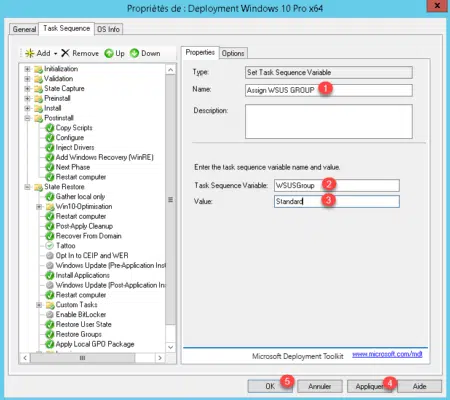Image resolution: width=450 pixels, height=400 pixels.
Task: Click the Next Phase step icon
Action: coord(50,167)
